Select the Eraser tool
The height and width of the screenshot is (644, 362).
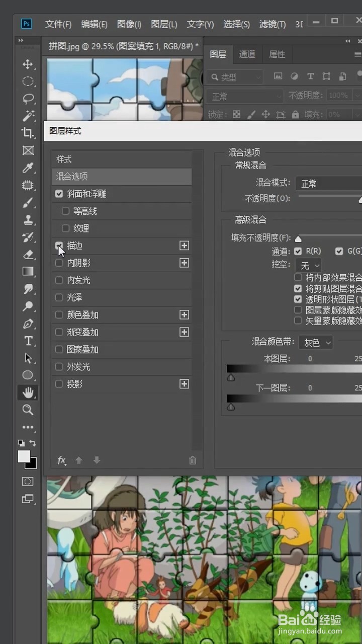coord(28,255)
